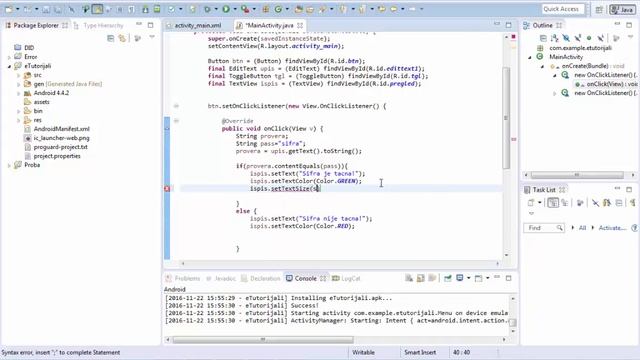Click the All link in Task List

pyautogui.click(x=582, y=228)
